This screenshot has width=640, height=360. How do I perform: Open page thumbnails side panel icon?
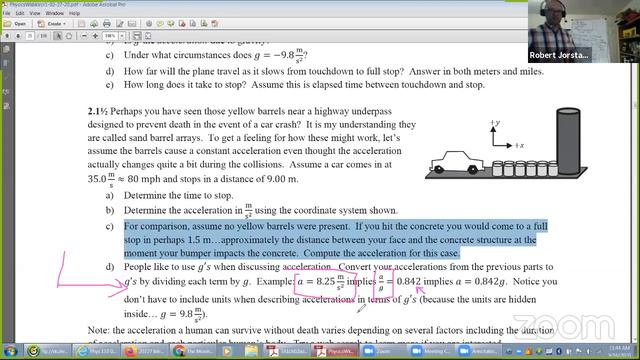7,50
